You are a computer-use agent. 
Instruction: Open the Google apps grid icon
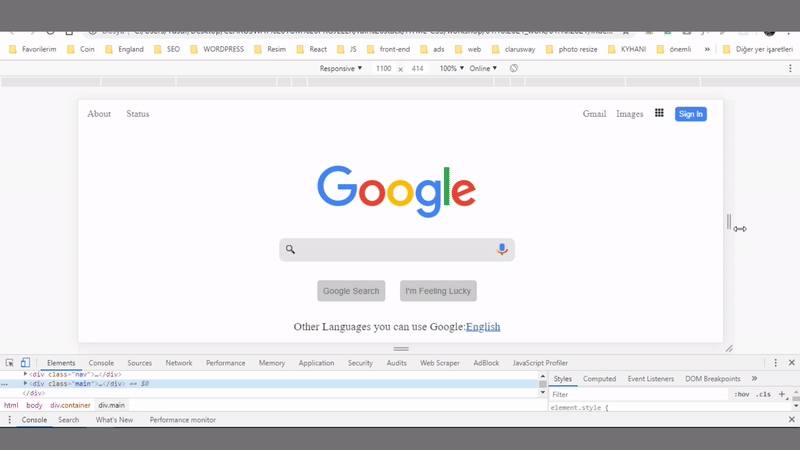coord(659,113)
